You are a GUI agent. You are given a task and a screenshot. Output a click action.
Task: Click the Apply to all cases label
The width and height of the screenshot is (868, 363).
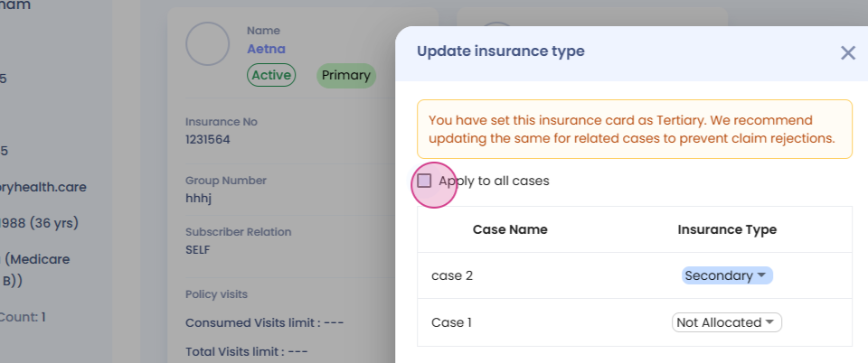494,181
